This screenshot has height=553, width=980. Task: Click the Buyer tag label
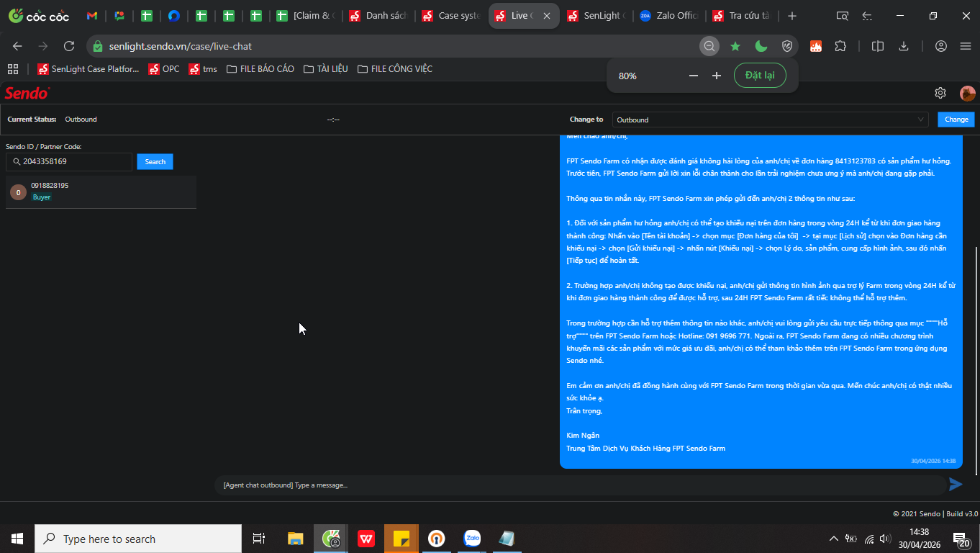42,197
